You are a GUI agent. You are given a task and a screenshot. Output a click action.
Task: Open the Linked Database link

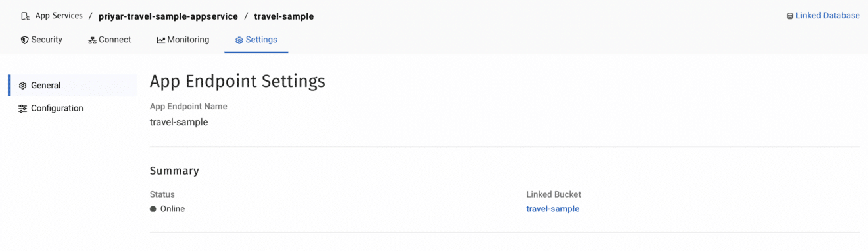click(823, 16)
